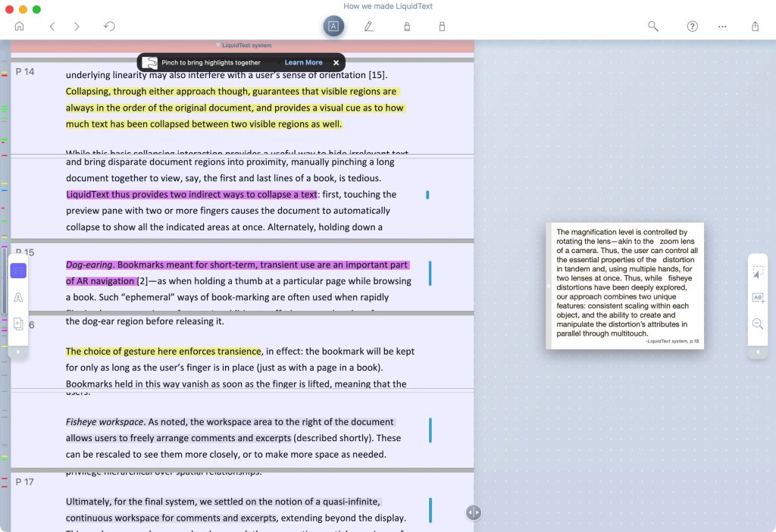Click the P 14 page label
The image size is (776, 532).
click(25, 72)
